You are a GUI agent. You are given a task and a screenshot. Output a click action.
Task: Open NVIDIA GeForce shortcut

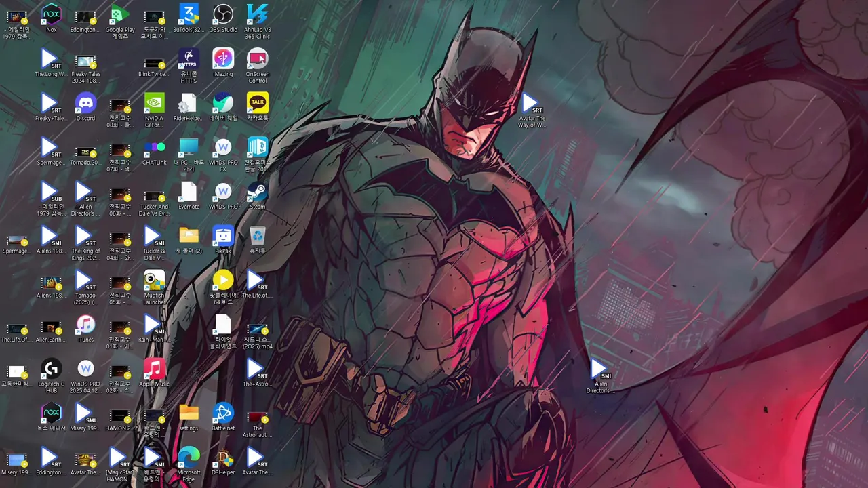155,110
